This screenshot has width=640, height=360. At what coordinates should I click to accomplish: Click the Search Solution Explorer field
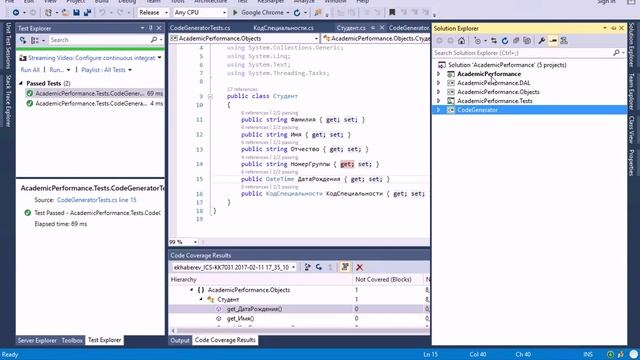pyautogui.click(x=522, y=53)
